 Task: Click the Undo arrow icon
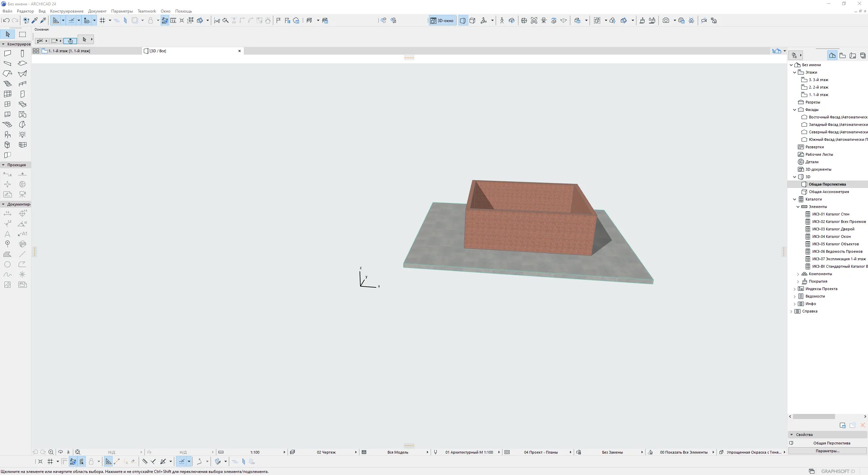(6, 20)
